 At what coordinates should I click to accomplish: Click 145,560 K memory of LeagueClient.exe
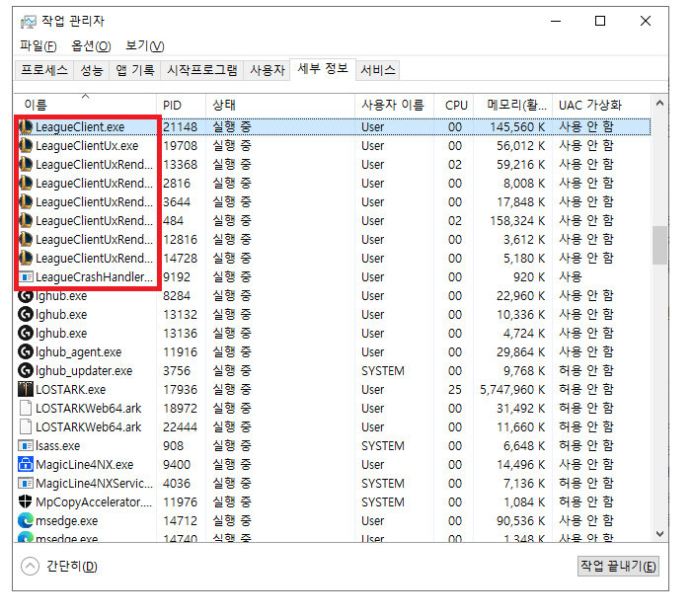pos(517,127)
